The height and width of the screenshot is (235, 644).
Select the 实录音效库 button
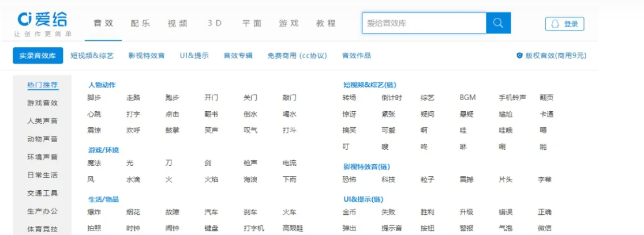pos(38,56)
